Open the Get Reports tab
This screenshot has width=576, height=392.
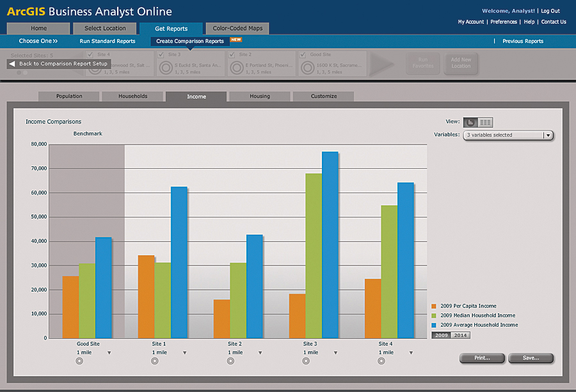coord(171,29)
